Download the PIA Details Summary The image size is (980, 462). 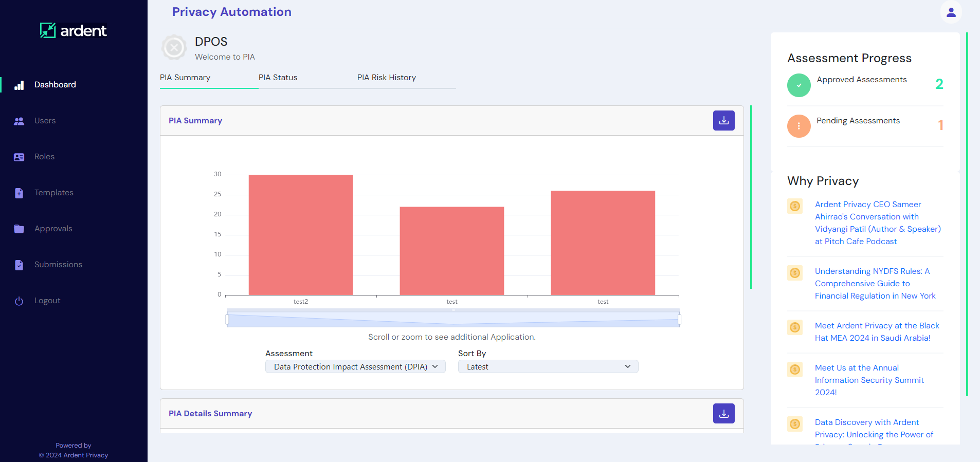pyautogui.click(x=723, y=413)
